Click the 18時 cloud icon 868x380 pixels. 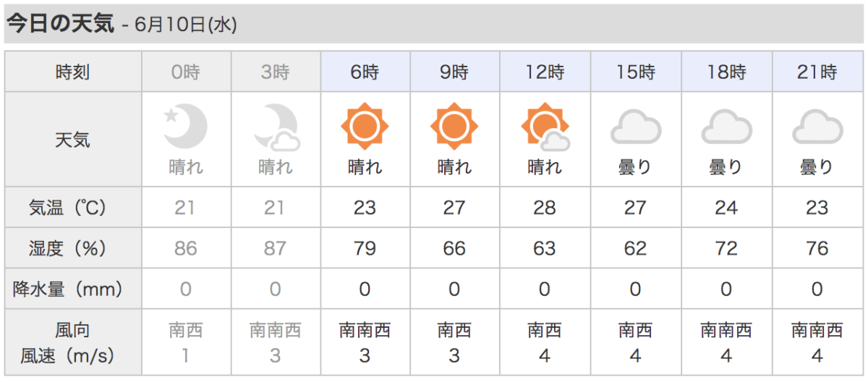click(x=726, y=127)
